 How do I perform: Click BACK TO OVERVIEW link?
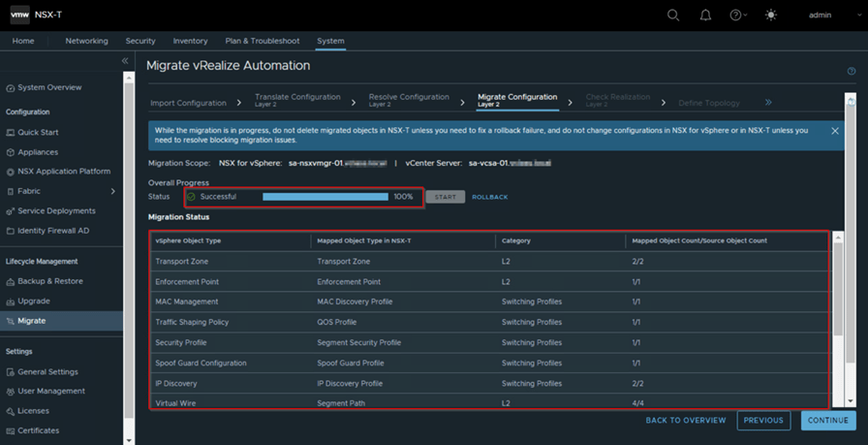pos(686,421)
